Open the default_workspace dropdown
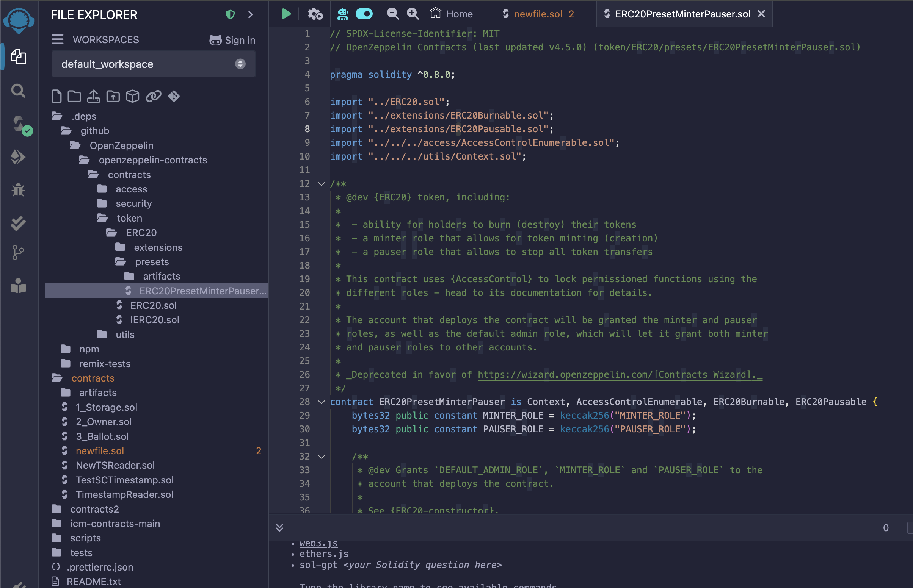 (153, 64)
